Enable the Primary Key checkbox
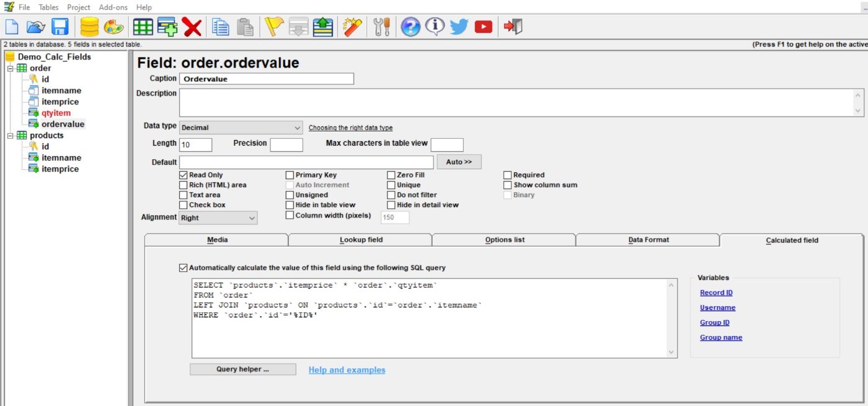This screenshot has width=868, height=406. tap(290, 175)
